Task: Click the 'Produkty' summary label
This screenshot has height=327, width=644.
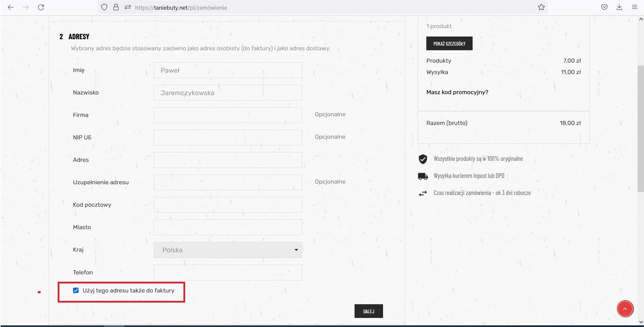Action: [x=439, y=61]
